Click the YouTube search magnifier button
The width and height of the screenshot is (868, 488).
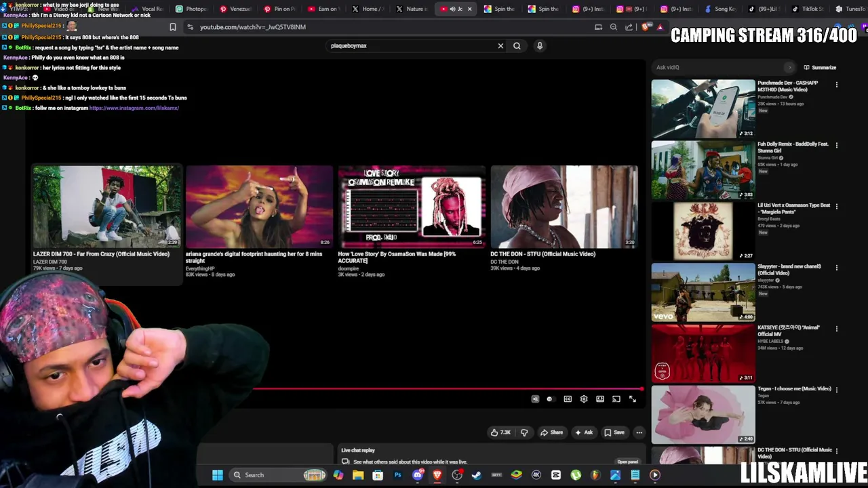(x=517, y=46)
